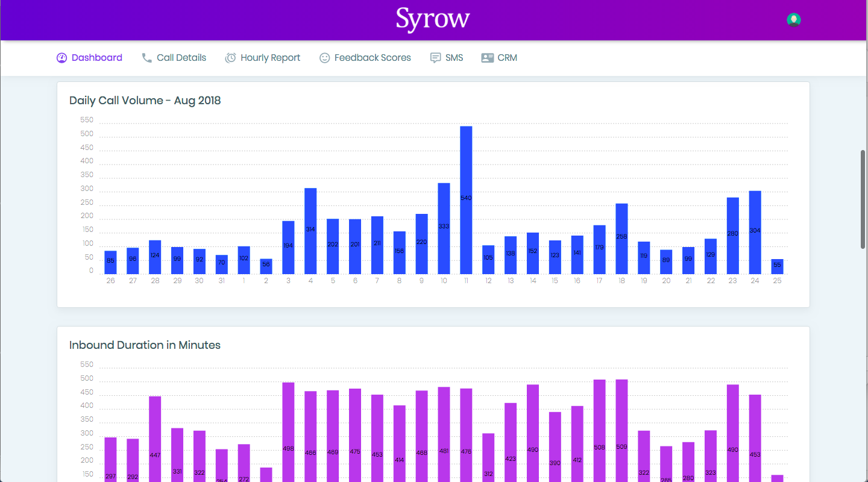
Task: Click the CRM contact card icon
Action: coord(488,58)
